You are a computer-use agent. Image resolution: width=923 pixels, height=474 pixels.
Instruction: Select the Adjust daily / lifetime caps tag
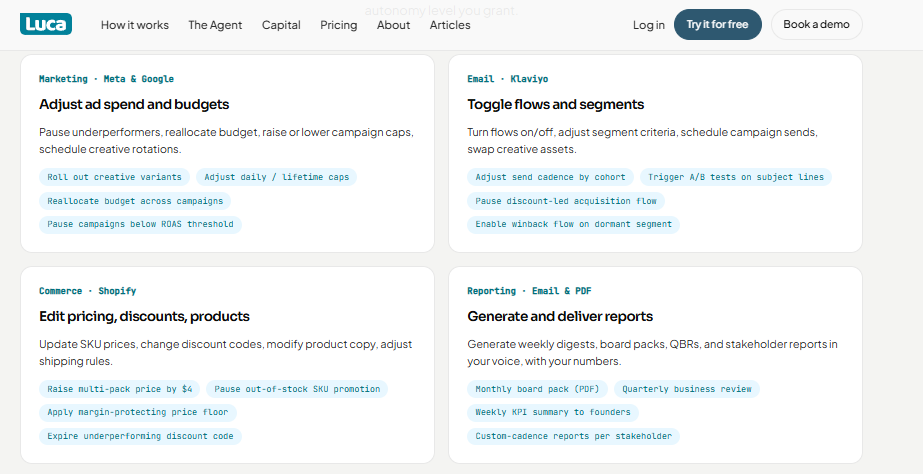(x=277, y=177)
